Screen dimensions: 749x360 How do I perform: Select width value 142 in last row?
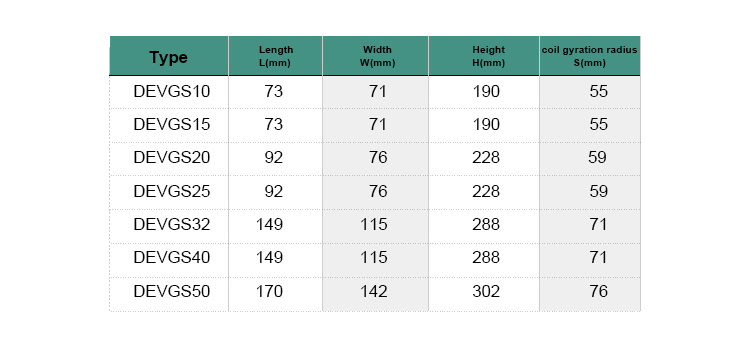(x=374, y=291)
